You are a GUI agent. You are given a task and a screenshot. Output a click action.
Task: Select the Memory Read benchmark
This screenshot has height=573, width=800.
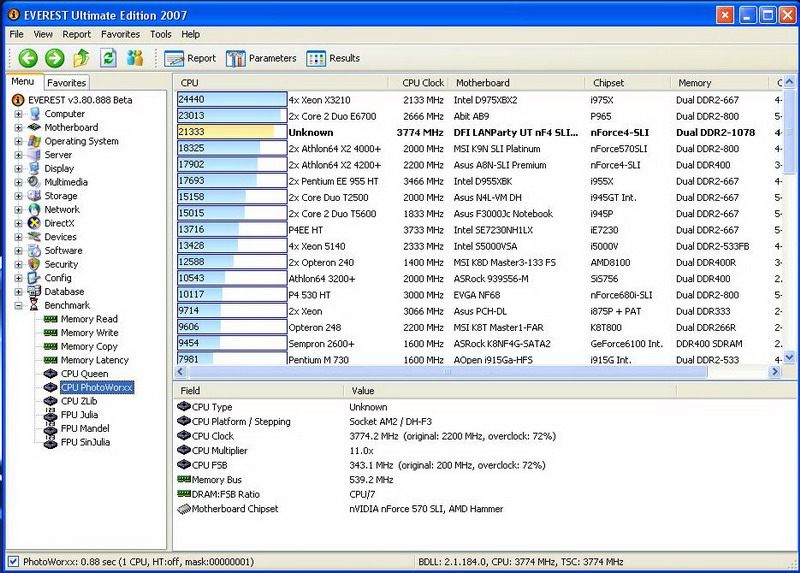89,319
